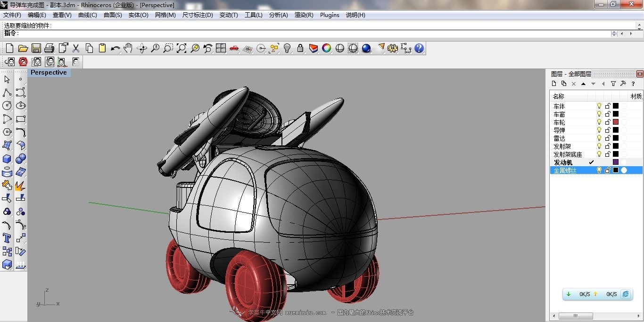Click the blue render sphere icon
Screen dimensions: 644x322
(366, 48)
